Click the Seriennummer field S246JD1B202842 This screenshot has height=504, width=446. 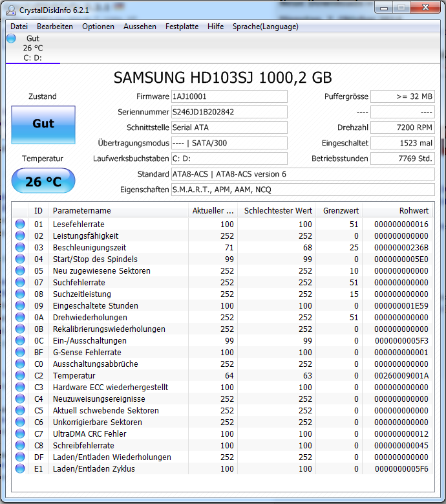point(229,112)
